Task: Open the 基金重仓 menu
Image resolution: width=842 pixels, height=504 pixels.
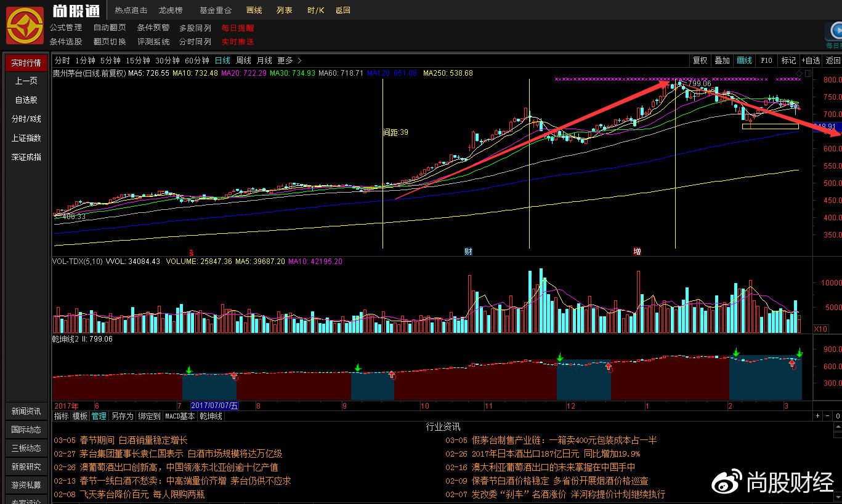Action: coord(216,10)
